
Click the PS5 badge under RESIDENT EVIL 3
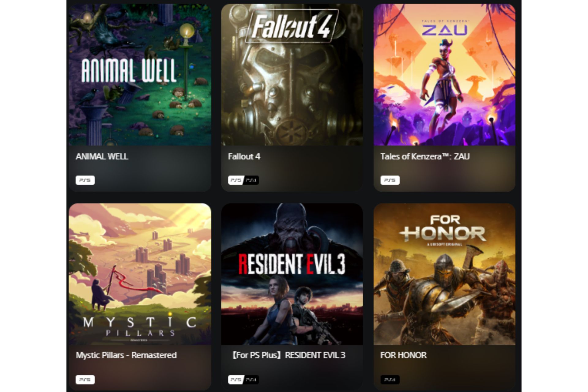(236, 379)
